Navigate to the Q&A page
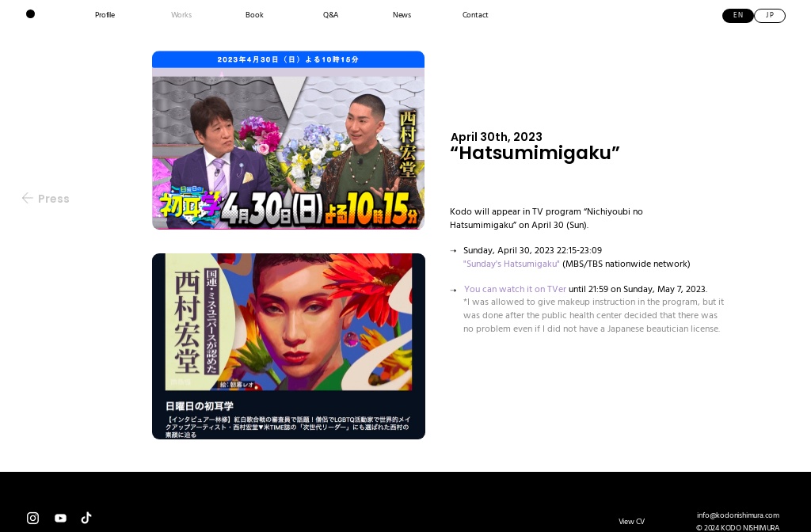This screenshot has width=811, height=532. click(330, 15)
